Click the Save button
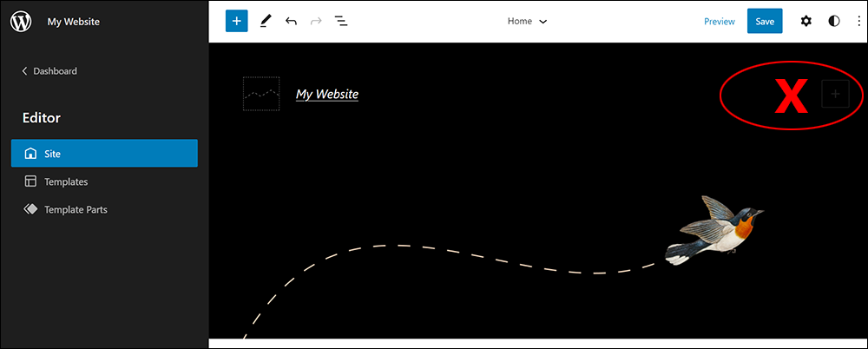This screenshot has height=349, width=868. tap(765, 21)
